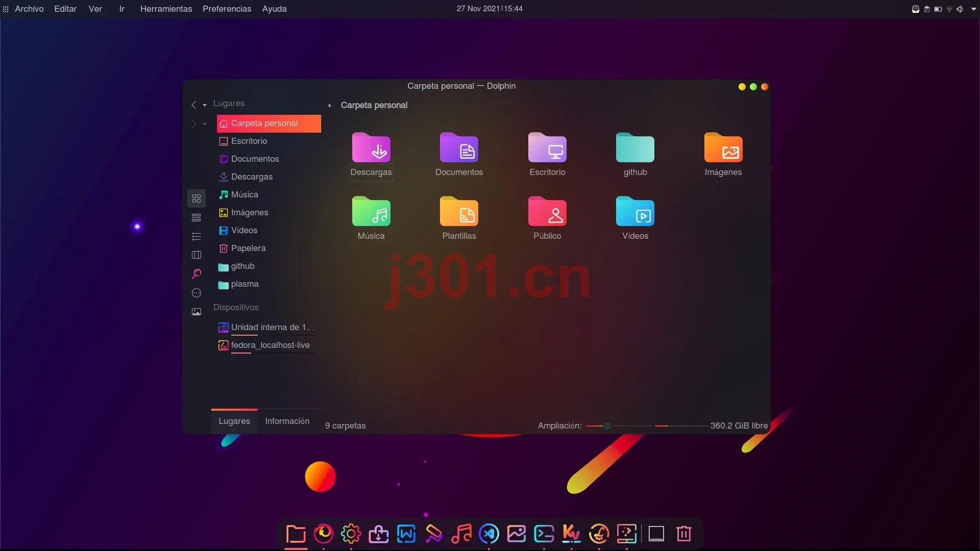Open github in the places panel
The height and width of the screenshot is (551, 980).
[x=269, y=266]
